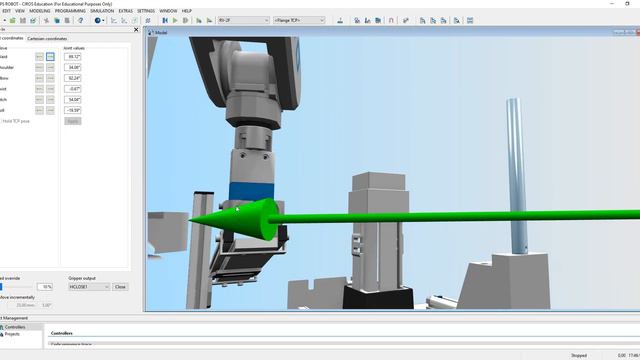Click the Shoulder joint value field
The height and width of the screenshot is (360, 640).
coord(73,67)
